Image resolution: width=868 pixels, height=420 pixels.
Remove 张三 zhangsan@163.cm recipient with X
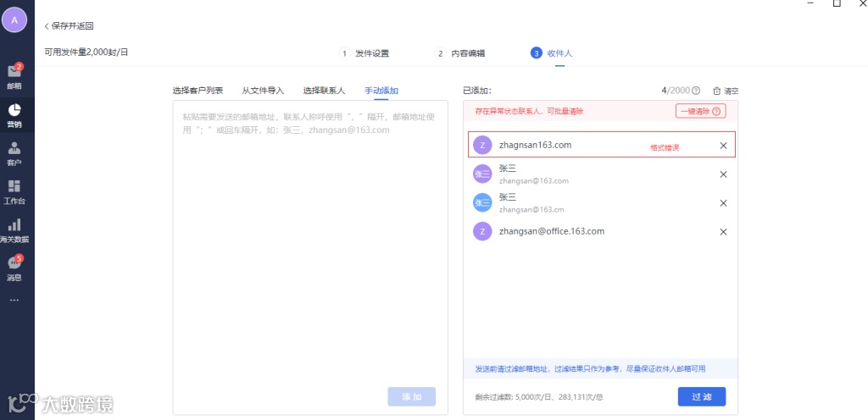[x=723, y=203]
